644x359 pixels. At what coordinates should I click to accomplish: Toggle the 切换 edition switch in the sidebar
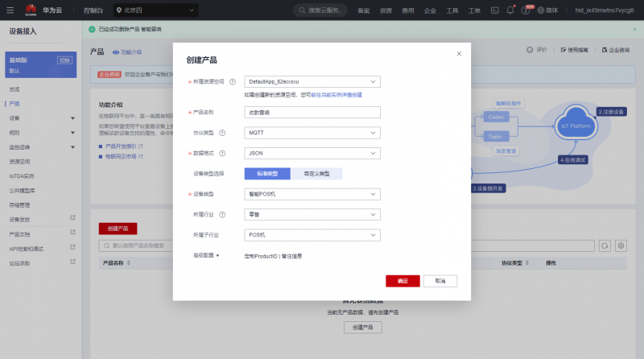click(64, 60)
